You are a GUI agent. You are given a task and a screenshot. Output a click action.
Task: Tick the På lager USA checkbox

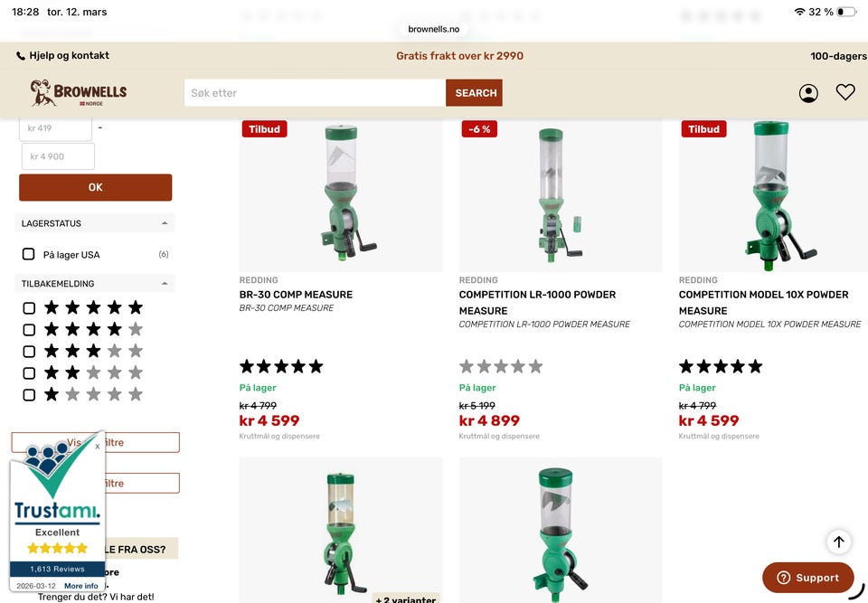point(28,254)
